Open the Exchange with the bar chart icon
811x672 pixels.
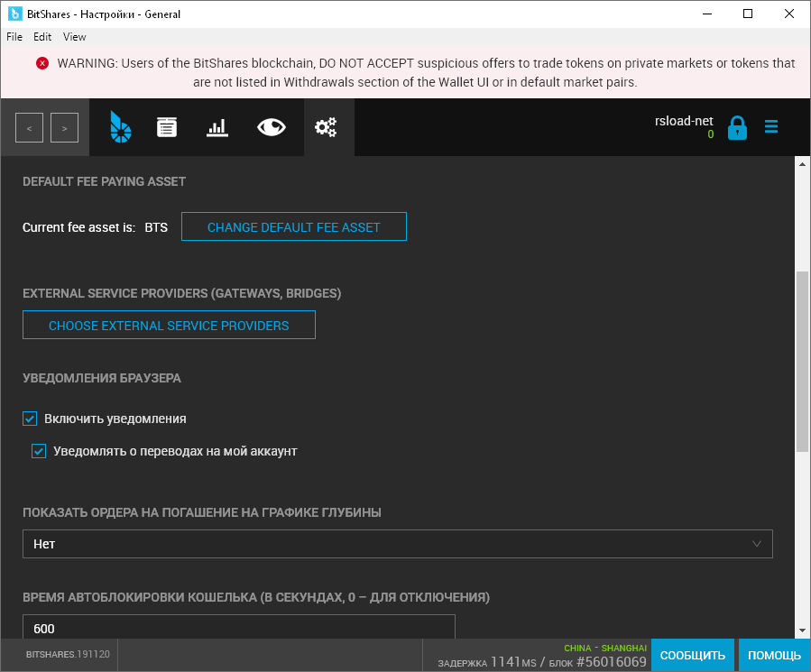tap(217, 126)
